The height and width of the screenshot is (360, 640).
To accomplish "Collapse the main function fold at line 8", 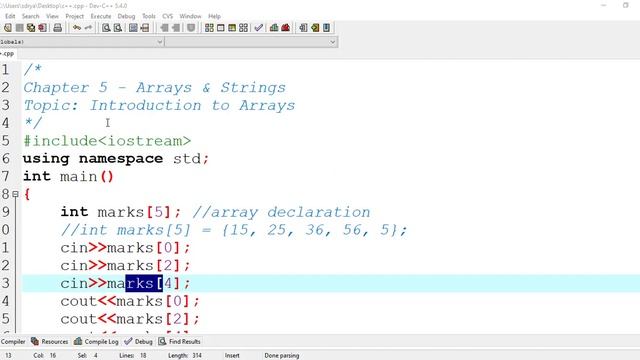I will click(x=16, y=194).
